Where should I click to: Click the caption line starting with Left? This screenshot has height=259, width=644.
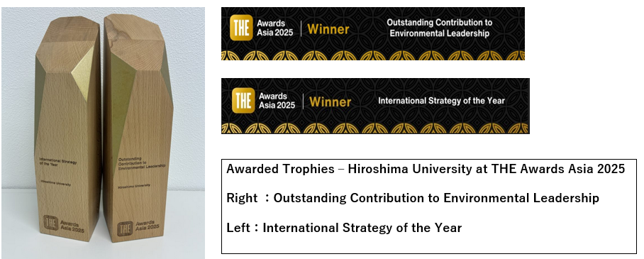pyautogui.click(x=344, y=228)
